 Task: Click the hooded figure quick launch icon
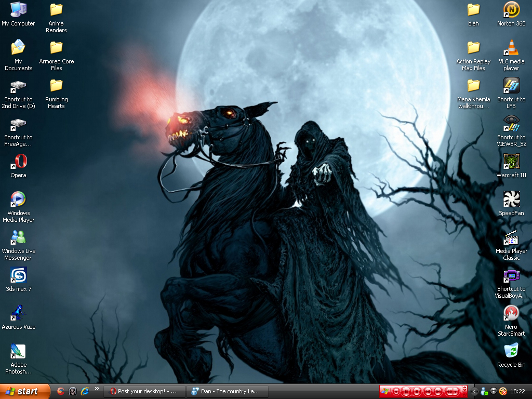pos(73,391)
